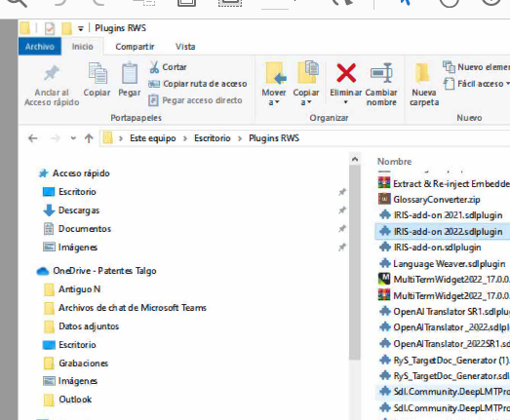The height and width of the screenshot is (420, 510).
Task: Select OpenAITranslator_2022.sdlplugin file
Action: pos(444,327)
